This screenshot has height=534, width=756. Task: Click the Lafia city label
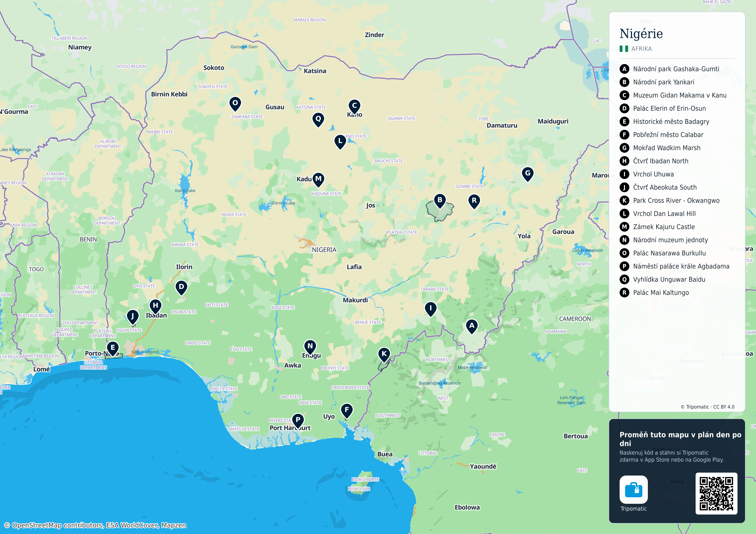354,267
